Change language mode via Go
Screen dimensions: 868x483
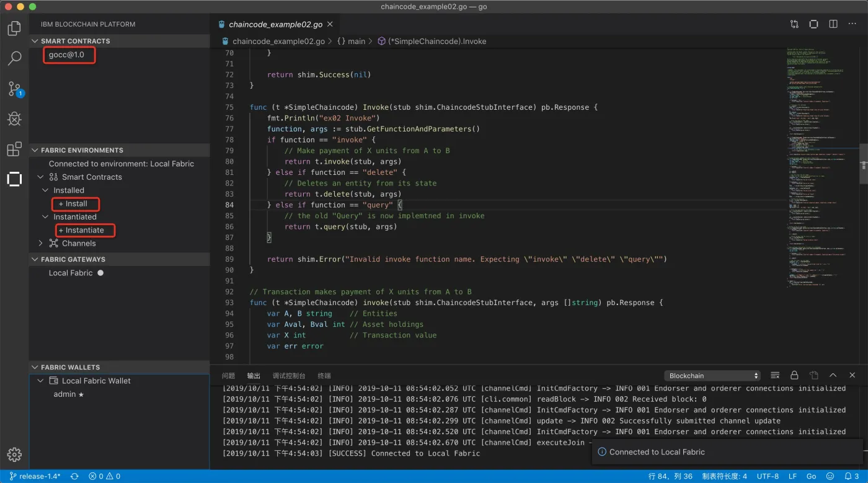(811, 476)
